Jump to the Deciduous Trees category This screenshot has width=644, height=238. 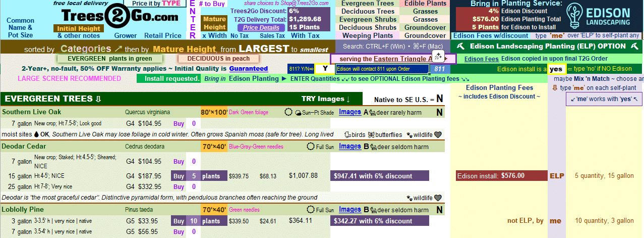pos(367,12)
